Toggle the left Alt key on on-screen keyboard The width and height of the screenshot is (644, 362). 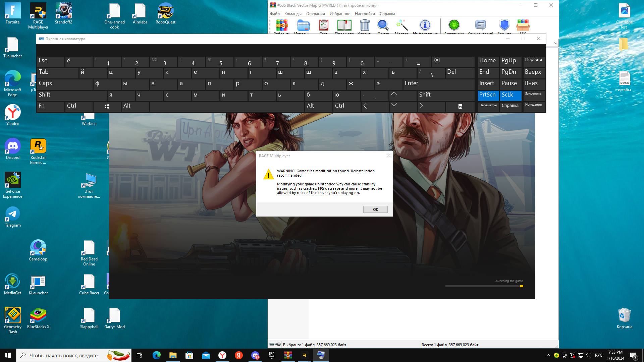click(136, 106)
